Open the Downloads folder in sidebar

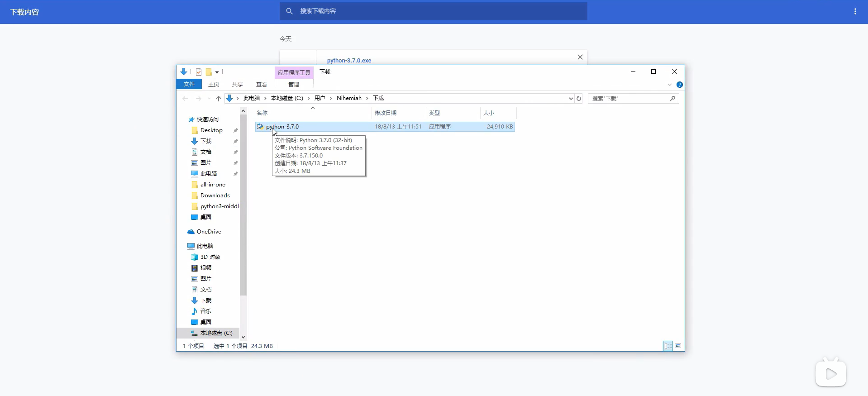(x=215, y=196)
